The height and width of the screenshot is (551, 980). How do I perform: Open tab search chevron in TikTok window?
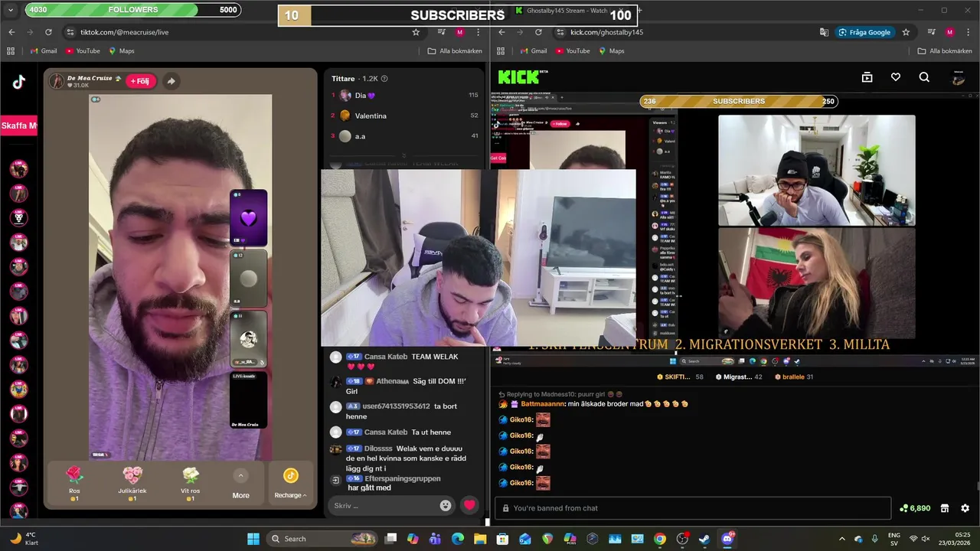(11, 11)
